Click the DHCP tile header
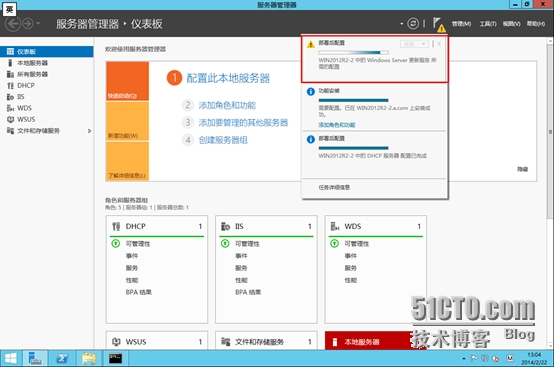The image size is (554, 367). (x=157, y=226)
